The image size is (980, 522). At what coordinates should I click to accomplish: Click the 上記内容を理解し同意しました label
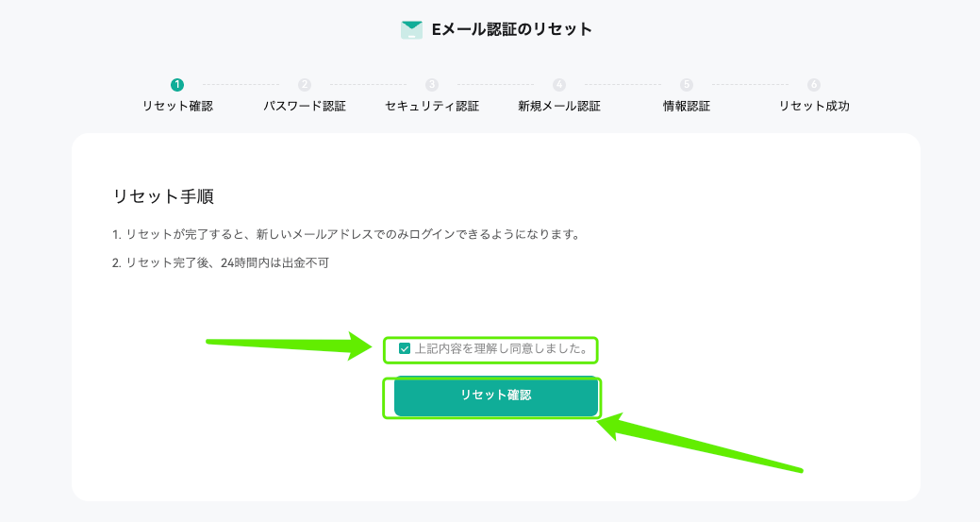point(501,349)
